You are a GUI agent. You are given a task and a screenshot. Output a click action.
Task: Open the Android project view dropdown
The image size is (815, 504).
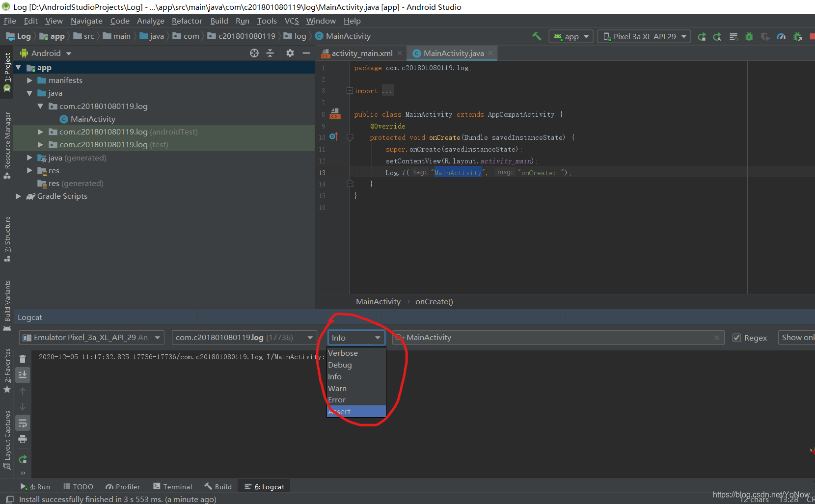[46, 53]
